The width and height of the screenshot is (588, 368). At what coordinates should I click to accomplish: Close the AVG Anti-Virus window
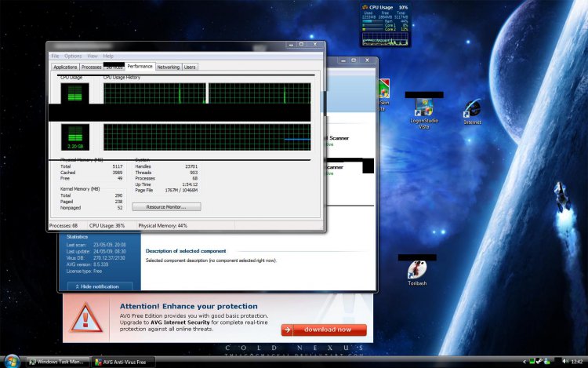[x=367, y=60]
